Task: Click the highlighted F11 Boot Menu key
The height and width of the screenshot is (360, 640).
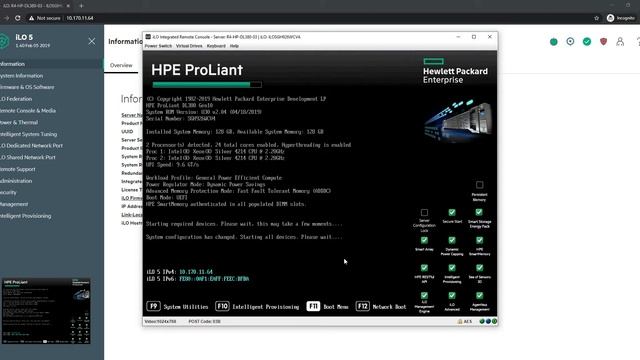Action: tap(313, 306)
